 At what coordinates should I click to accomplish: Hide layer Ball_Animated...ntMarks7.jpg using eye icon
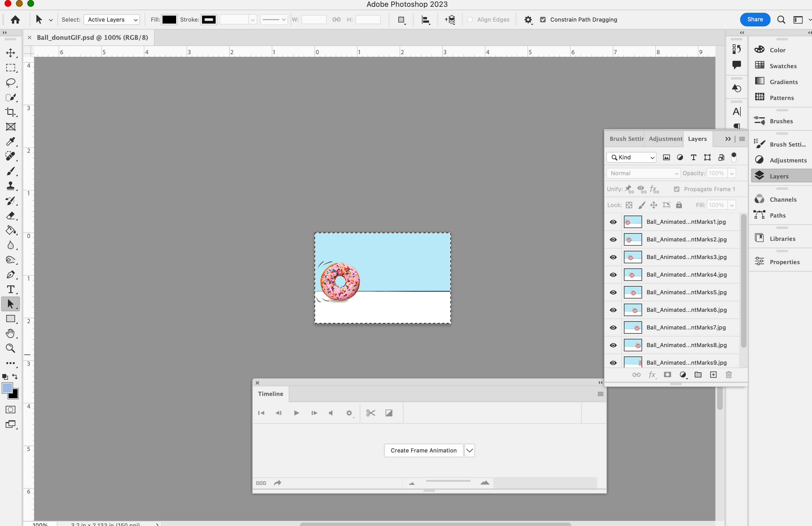613,328
